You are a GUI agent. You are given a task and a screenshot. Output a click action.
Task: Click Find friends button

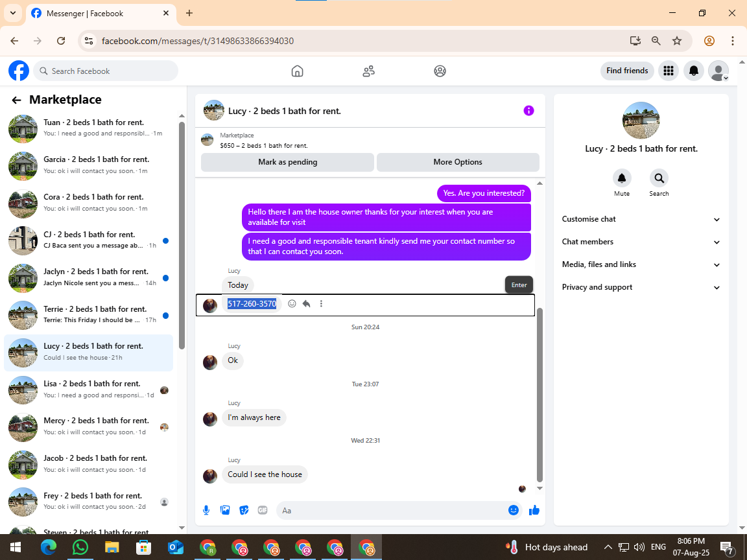tap(627, 71)
